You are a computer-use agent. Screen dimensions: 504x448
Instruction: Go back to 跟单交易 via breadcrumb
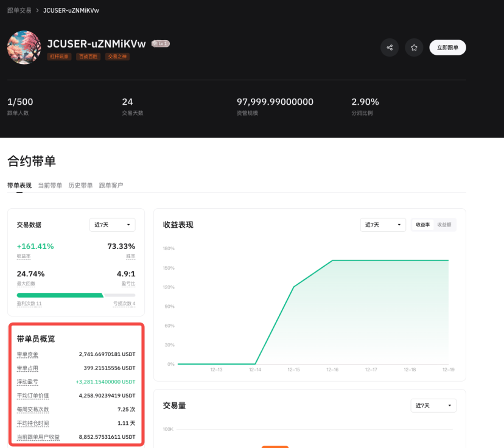click(x=19, y=10)
